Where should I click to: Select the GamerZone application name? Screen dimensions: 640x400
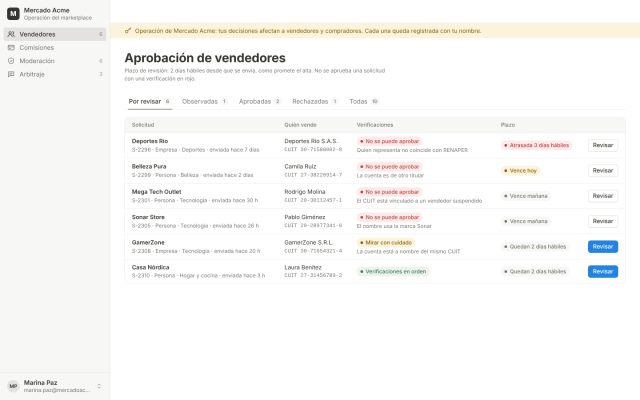click(148, 242)
